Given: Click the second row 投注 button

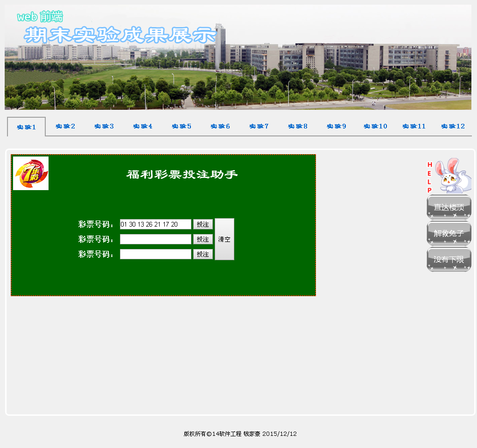Looking at the screenshot, I should (x=203, y=239).
